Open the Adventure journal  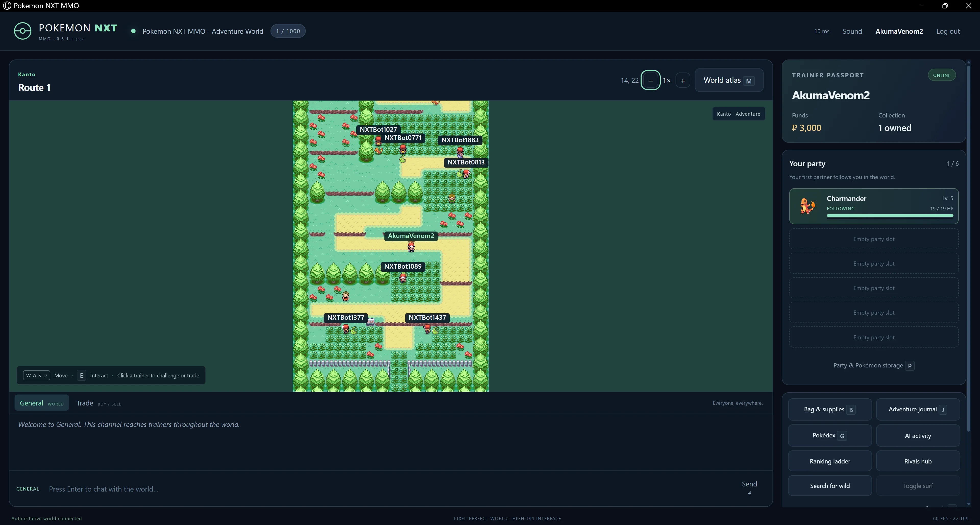coord(918,409)
